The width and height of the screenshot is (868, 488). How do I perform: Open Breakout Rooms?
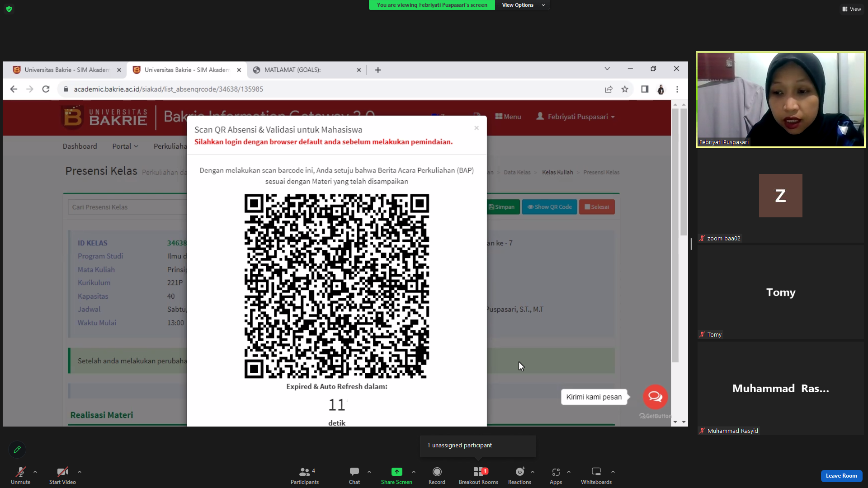(478, 475)
